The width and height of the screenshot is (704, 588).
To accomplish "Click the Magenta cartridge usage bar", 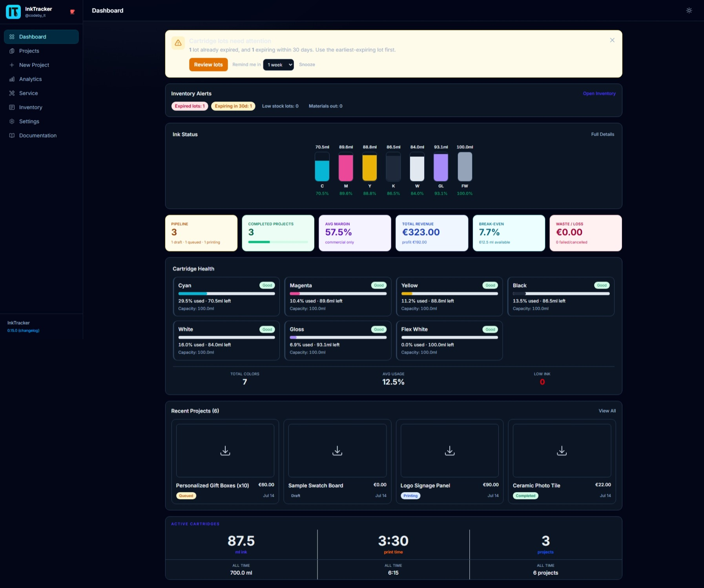I will pyautogui.click(x=338, y=294).
